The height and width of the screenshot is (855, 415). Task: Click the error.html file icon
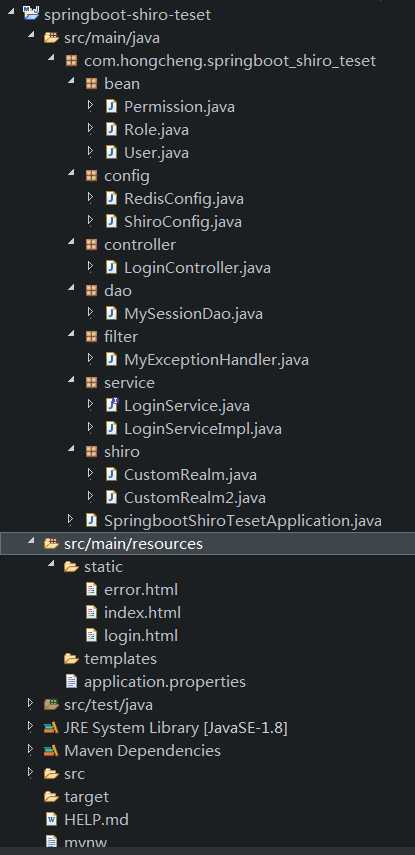[92, 589]
